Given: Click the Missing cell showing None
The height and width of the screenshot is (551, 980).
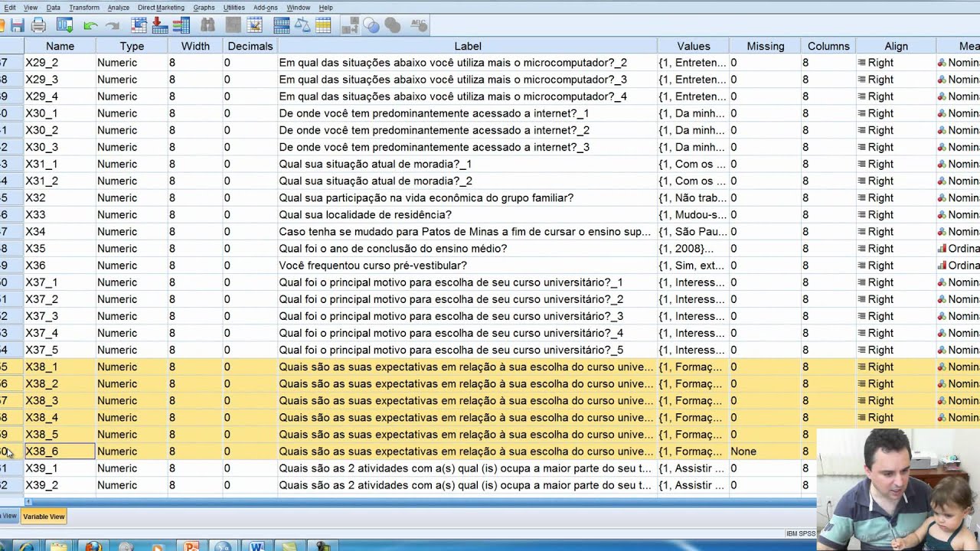Looking at the screenshot, I should click(765, 452).
